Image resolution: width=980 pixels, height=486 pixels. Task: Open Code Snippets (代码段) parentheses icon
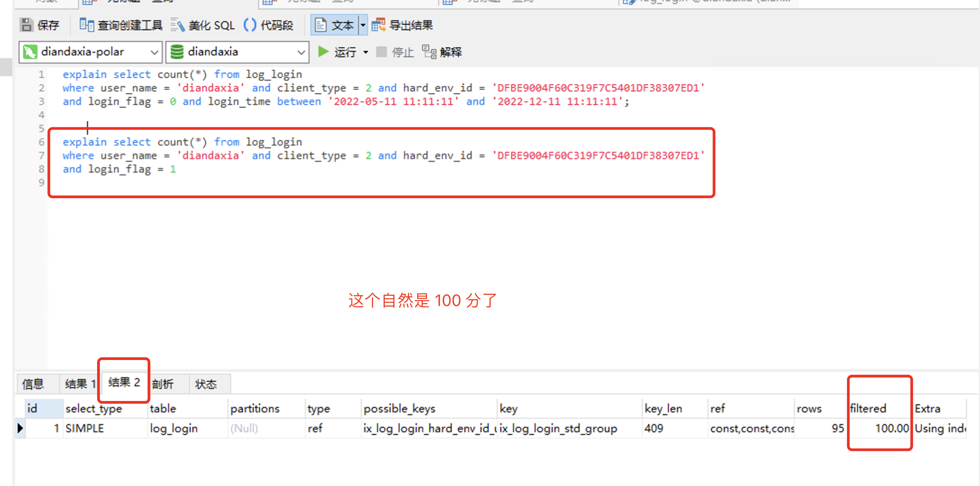pyautogui.click(x=250, y=25)
